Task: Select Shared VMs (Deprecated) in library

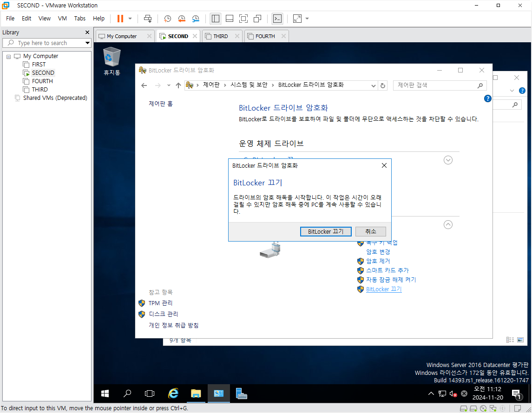Action: click(55, 98)
